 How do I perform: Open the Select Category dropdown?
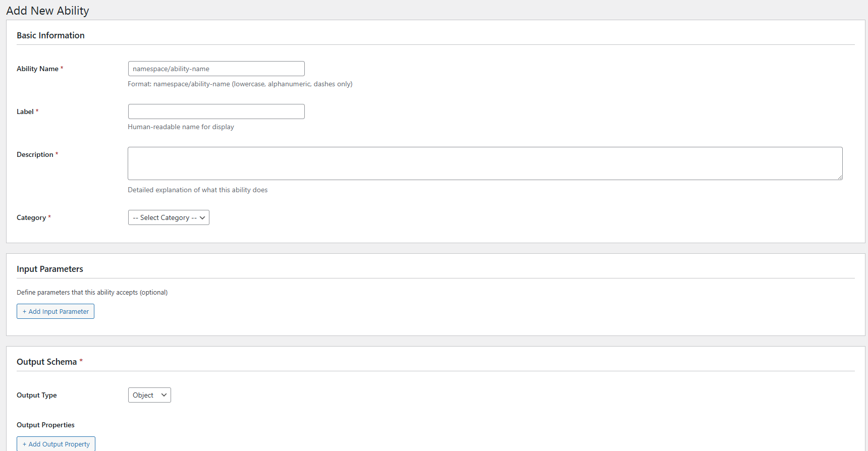tap(169, 217)
